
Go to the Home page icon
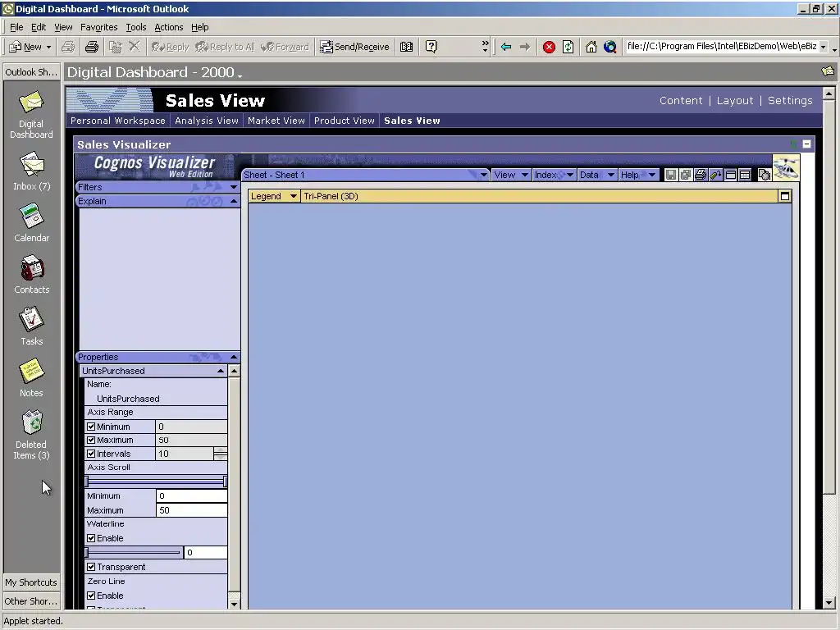[x=591, y=47]
